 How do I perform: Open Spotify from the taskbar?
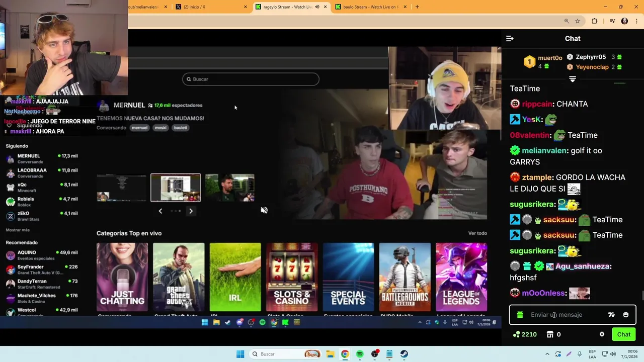coord(360,354)
